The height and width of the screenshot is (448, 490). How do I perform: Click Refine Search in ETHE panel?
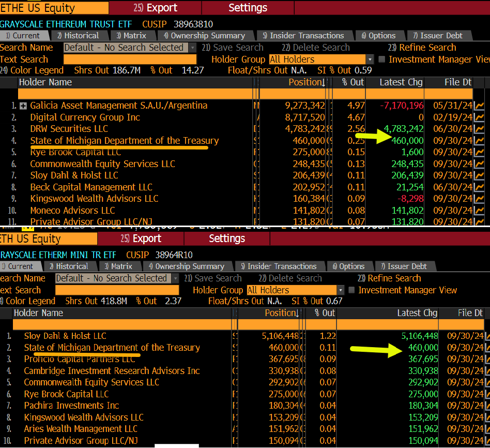click(422, 48)
